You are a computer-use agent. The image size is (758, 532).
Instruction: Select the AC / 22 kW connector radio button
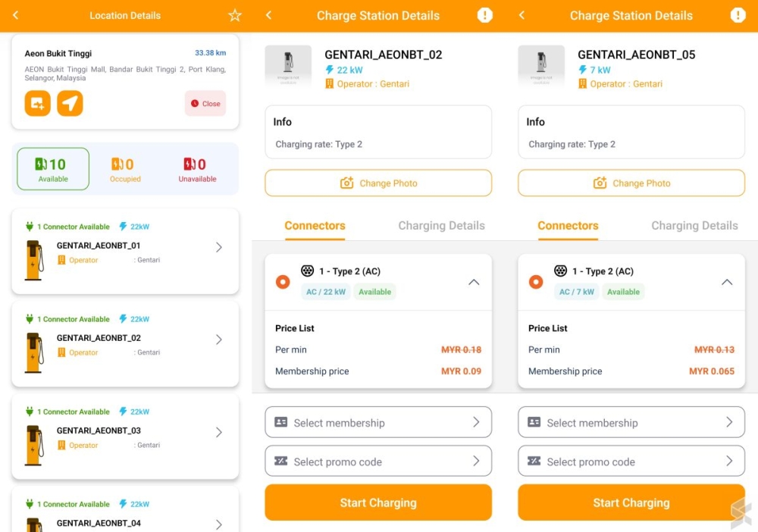coord(283,282)
